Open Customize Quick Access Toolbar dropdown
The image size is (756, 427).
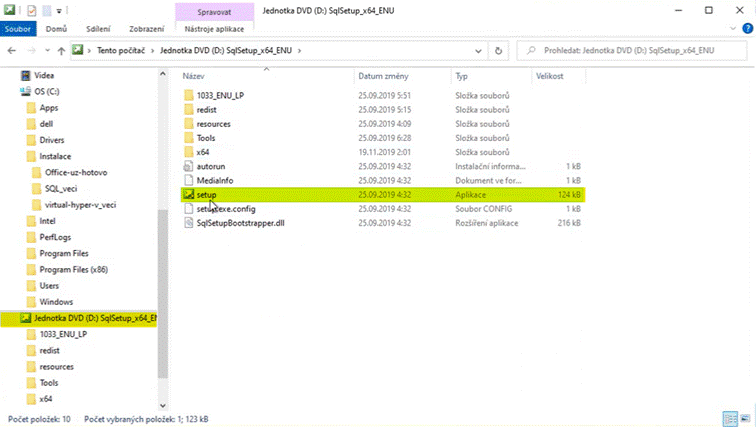(59, 10)
